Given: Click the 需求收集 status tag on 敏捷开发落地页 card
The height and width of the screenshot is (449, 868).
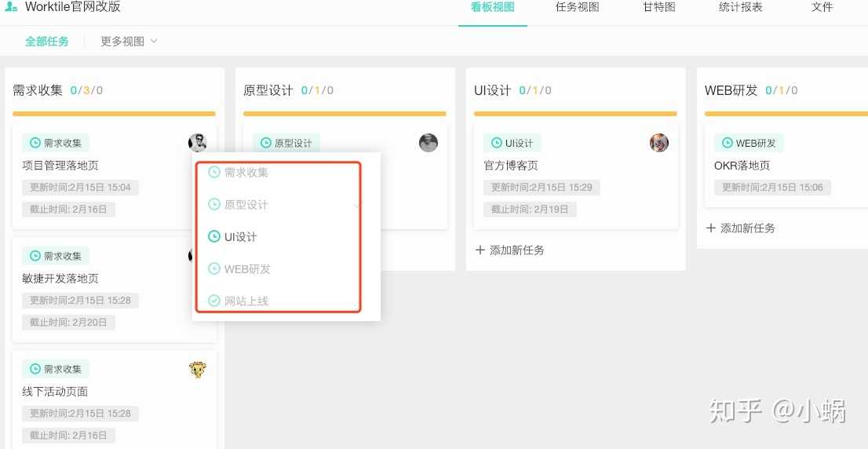Looking at the screenshot, I should [56, 256].
